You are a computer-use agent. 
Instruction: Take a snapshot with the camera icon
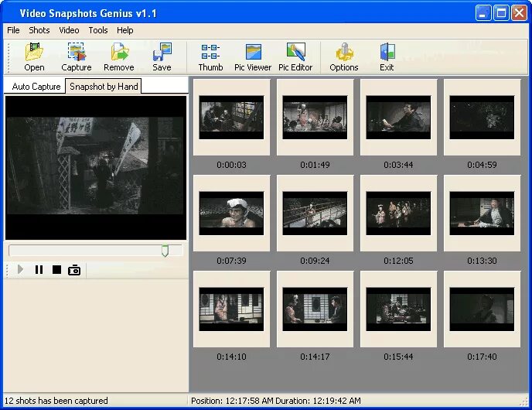(74, 270)
